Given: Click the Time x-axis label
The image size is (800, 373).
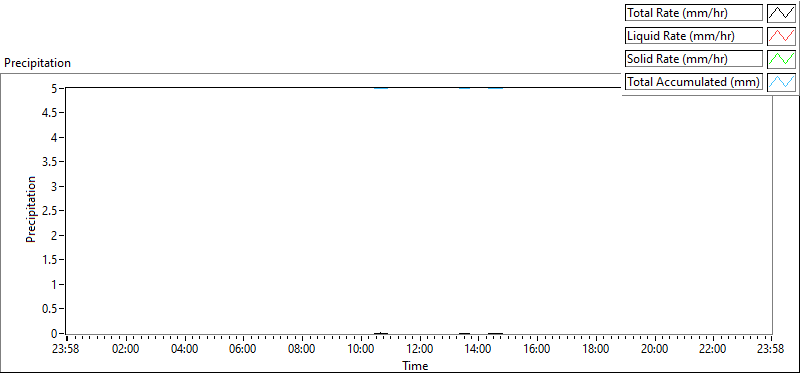Looking at the screenshot, I should pos(415,366).
